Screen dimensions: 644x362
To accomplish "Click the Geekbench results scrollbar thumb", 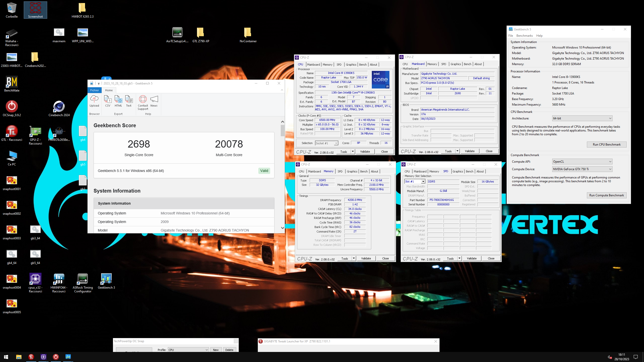I will pyautogui.click(x=283, y=130).
